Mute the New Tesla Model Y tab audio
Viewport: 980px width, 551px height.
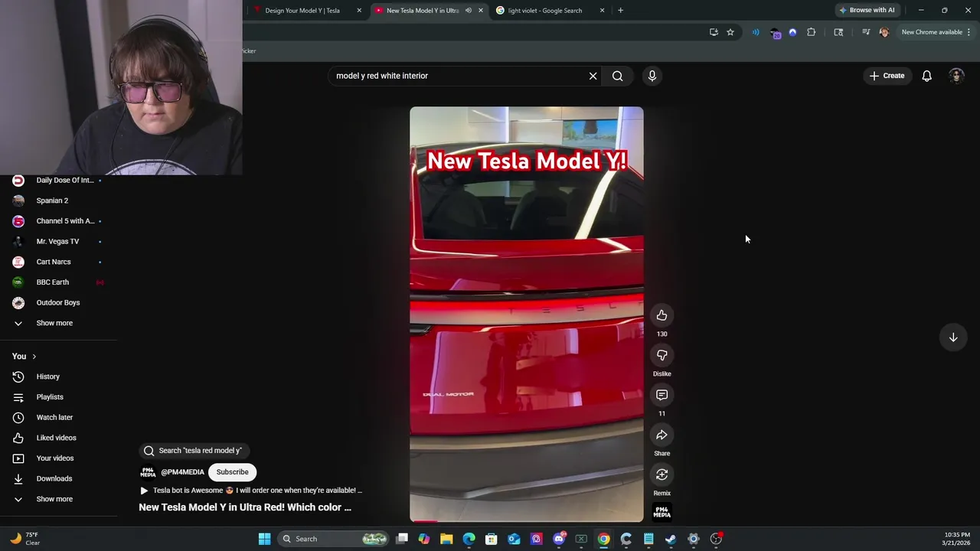[x=469, y=11]
